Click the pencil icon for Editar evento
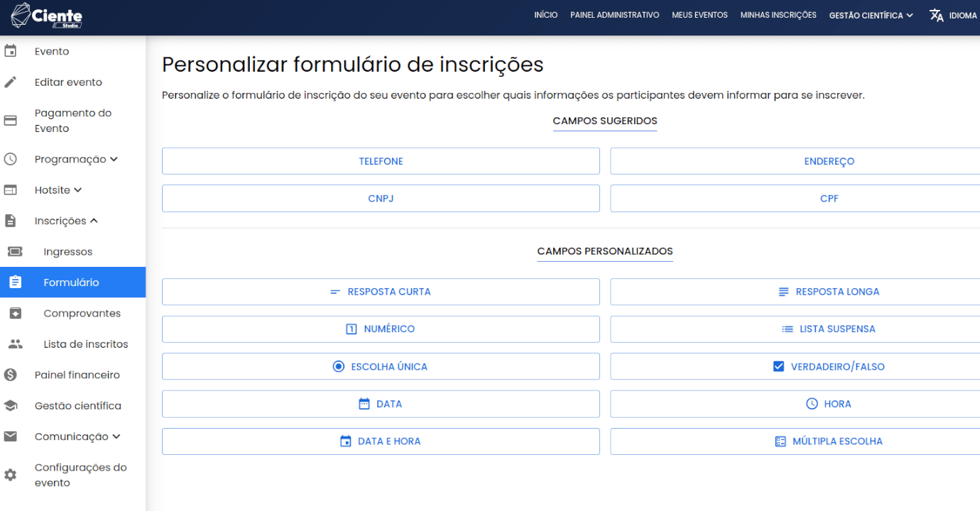The width and height of the screenshot is (980, 511). click(x=11, y=82)
